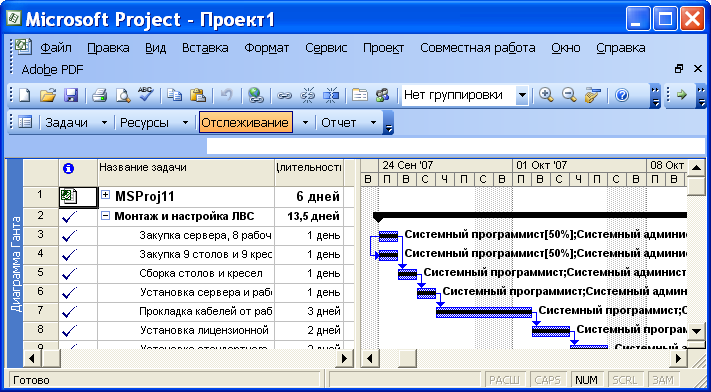711x392 pixels.
Task: Click the Отслеживание guide button
Action: 245,122
